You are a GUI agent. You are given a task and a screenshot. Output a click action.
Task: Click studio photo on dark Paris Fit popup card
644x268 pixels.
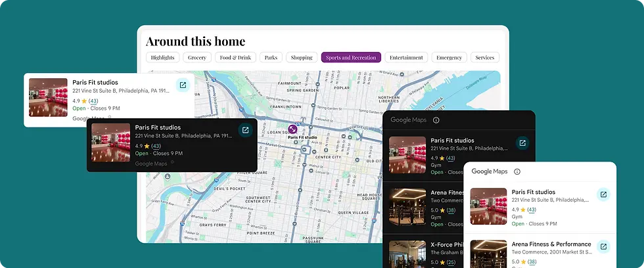pyautogui.click(x=110, y=143)
